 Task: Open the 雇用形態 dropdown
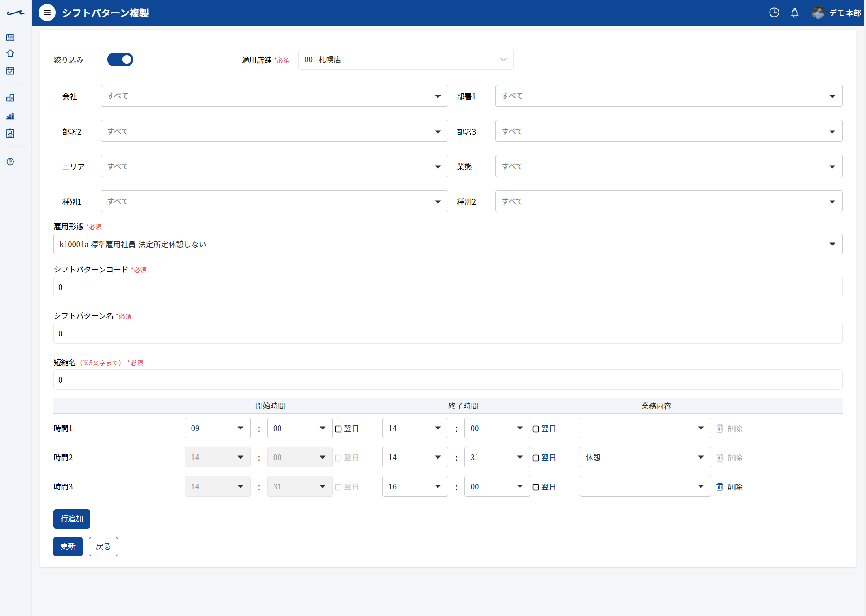coord(448,244)
